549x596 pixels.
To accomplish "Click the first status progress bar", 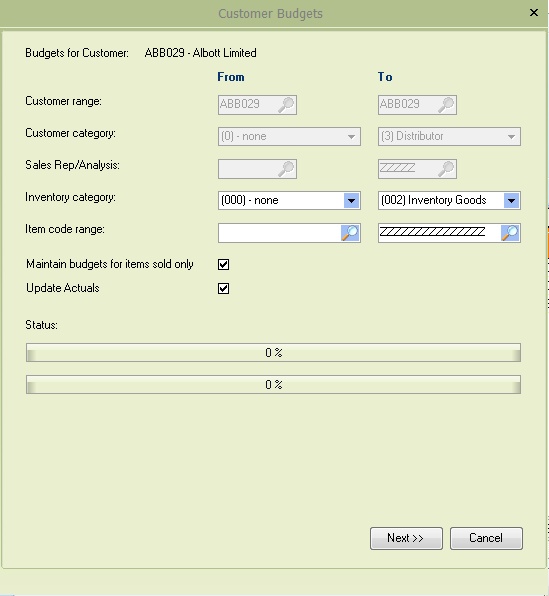I will 273,353.
